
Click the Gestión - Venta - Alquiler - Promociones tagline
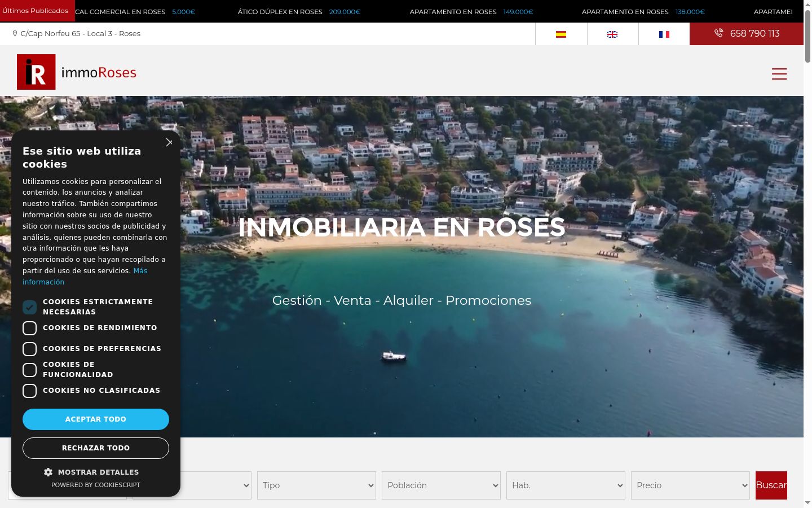(x=401, y=300)
